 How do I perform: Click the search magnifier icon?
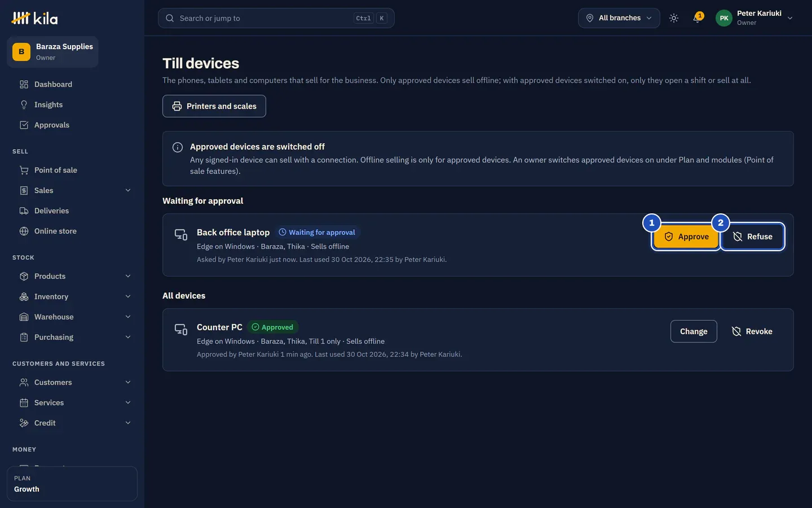pos(170,18)
